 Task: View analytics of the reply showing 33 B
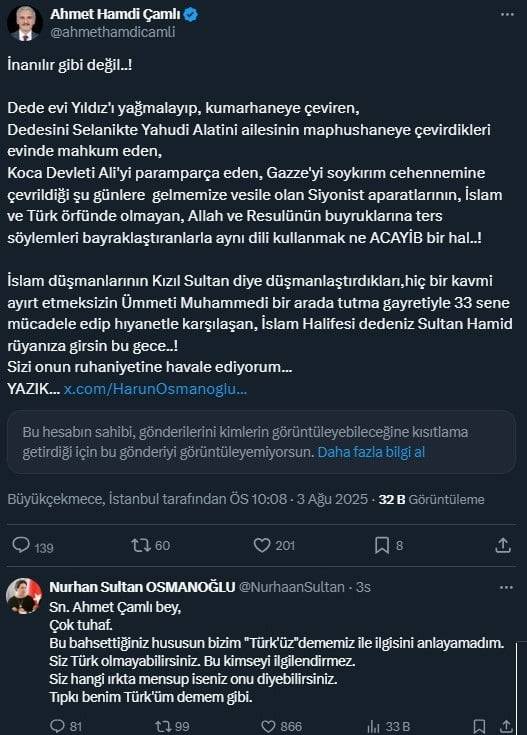tap(374, 727)
